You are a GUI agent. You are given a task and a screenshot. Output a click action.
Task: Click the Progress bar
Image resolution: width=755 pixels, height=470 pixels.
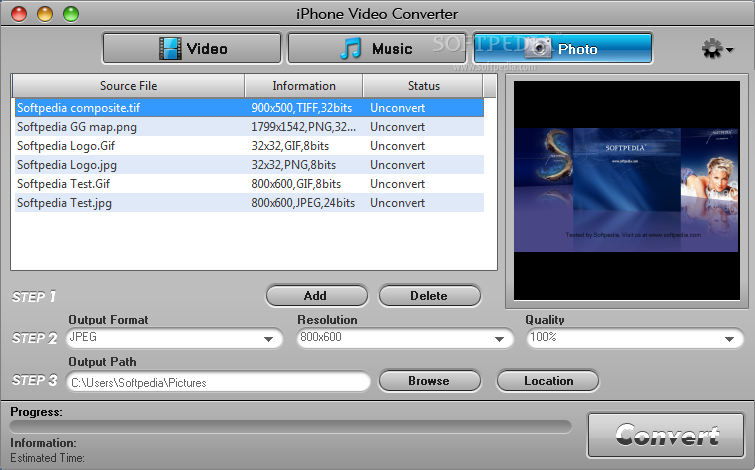tap(290, 427)
